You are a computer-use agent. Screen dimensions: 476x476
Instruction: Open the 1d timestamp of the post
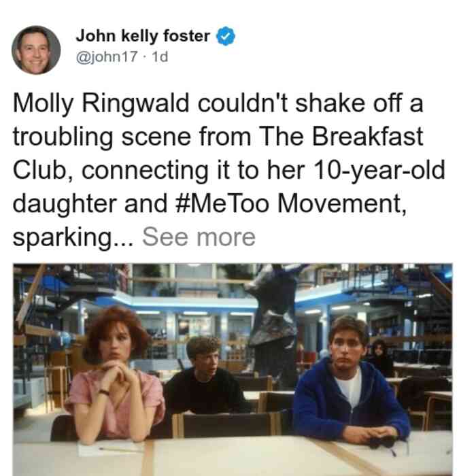point(160,56)
